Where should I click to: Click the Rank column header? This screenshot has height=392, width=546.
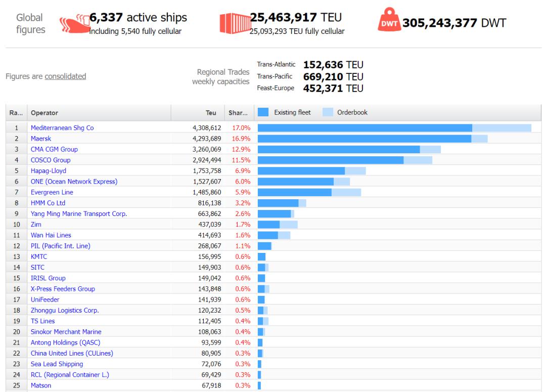coord(16,113)
